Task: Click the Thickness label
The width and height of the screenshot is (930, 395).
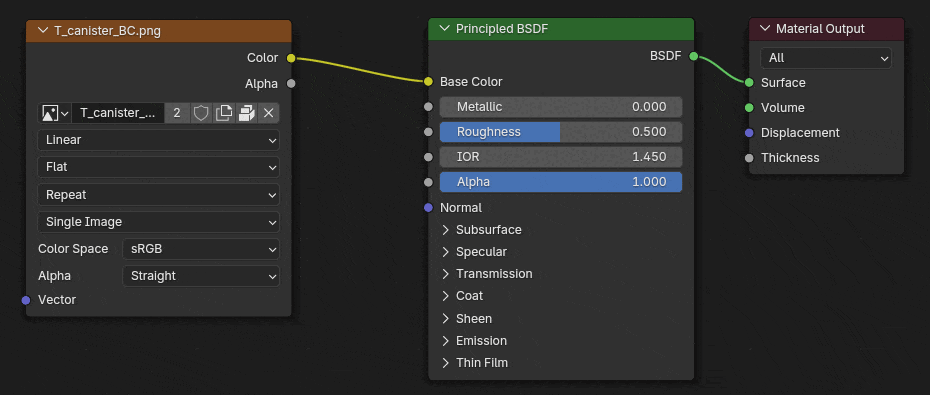Action: coord(790,158)
